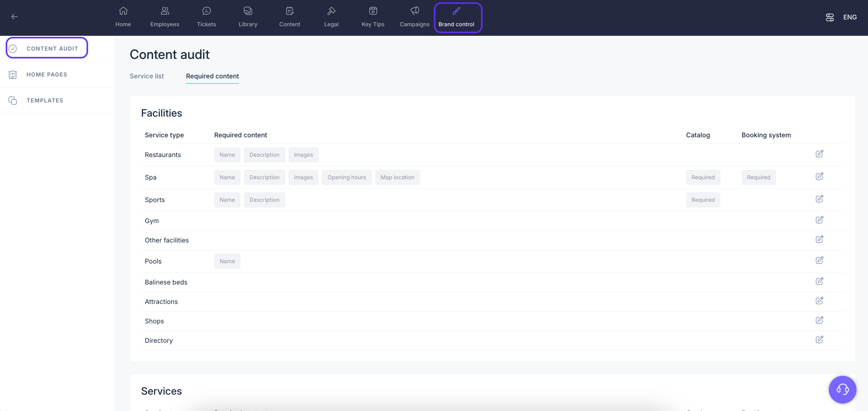
Task: Edit the Attractions row
Action: pyautogui.click(x=819, y=301)
